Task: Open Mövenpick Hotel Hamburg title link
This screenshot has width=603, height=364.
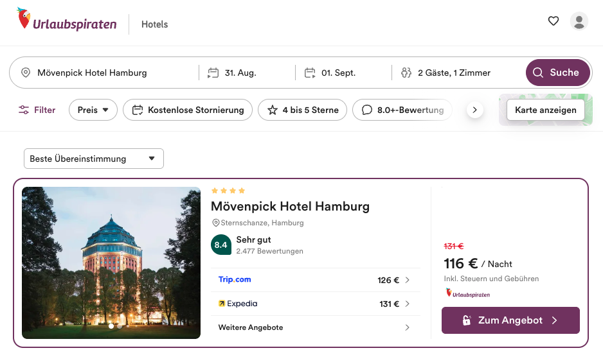Action: coord(291,206)
